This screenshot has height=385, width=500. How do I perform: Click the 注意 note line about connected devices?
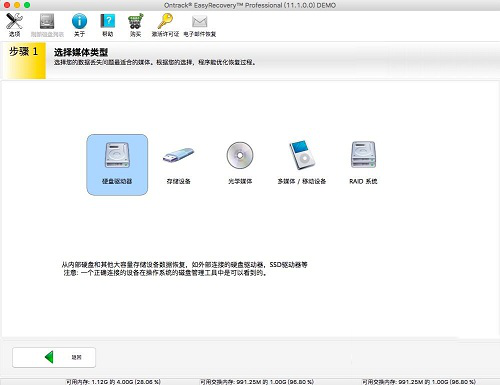click(x=166, y=273)
